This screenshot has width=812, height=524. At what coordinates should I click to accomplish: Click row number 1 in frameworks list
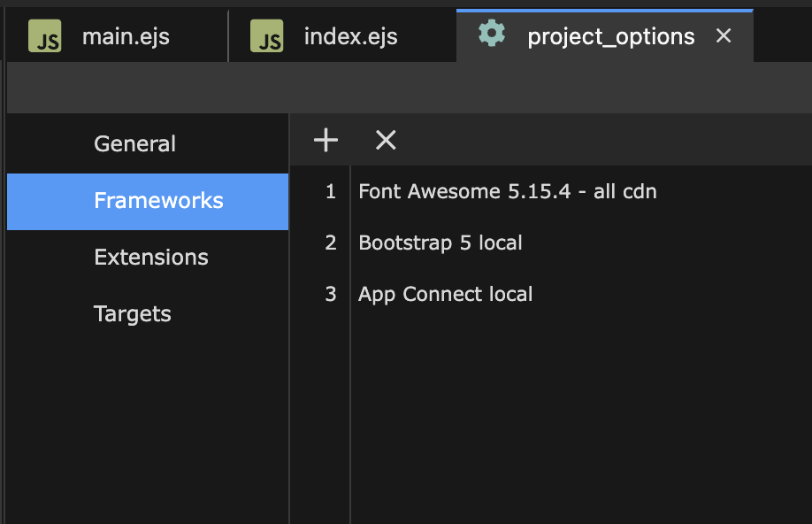coord(331,192)
